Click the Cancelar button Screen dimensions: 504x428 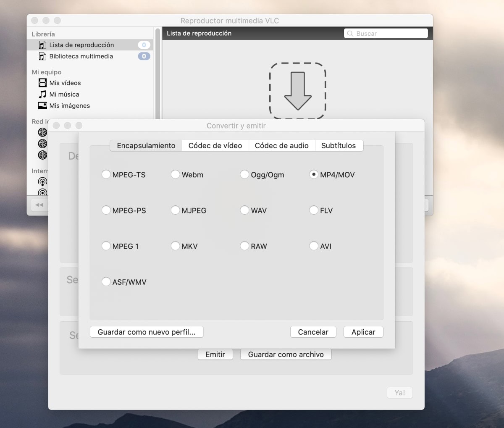[313, 332]
